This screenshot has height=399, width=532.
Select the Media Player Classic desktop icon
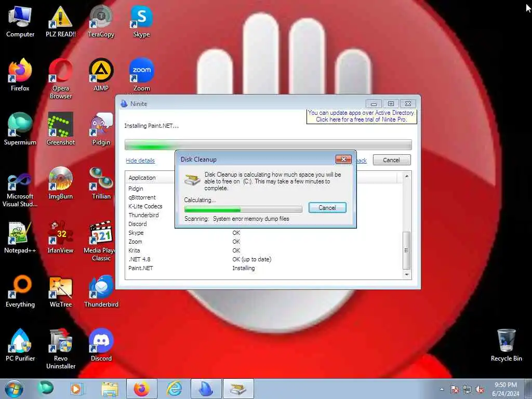tap(100, 241)
